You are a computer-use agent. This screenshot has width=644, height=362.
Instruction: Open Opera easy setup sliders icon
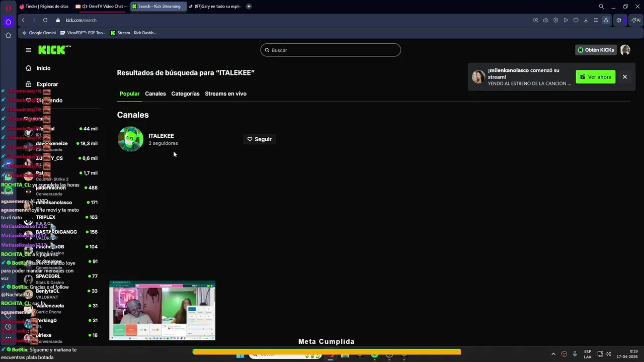[596, 20]
